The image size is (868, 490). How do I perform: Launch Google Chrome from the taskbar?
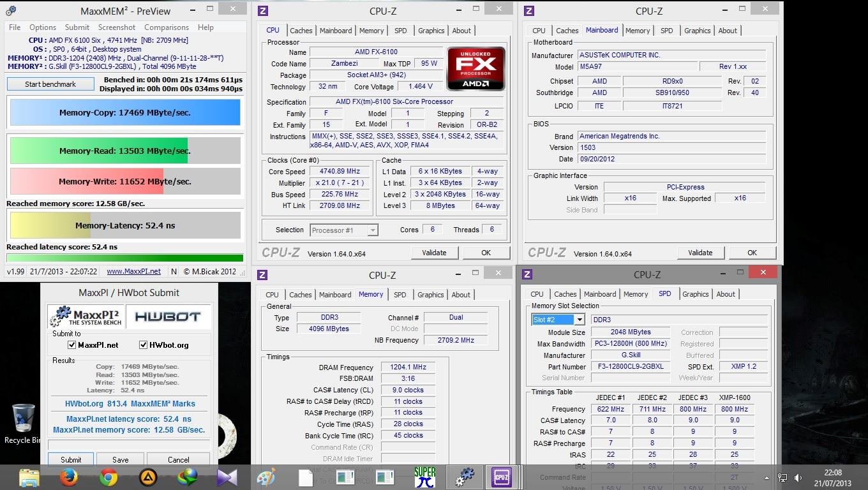tap(108, 477)
